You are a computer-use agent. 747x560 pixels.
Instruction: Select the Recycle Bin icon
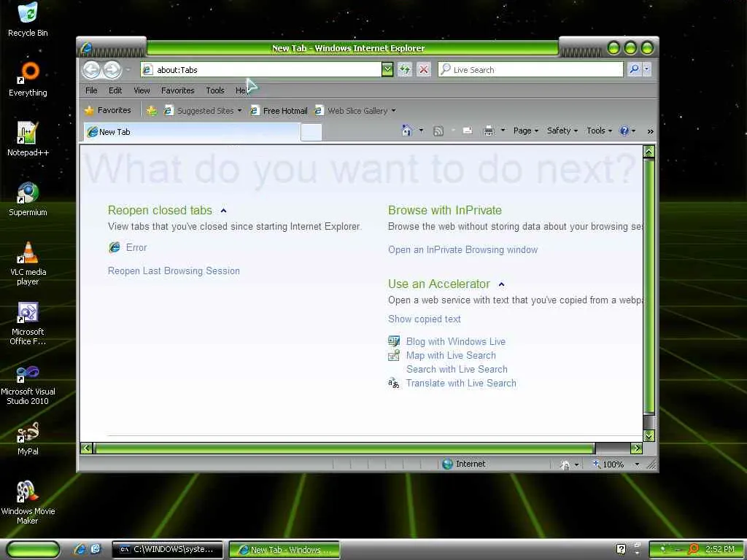point(28,20)
